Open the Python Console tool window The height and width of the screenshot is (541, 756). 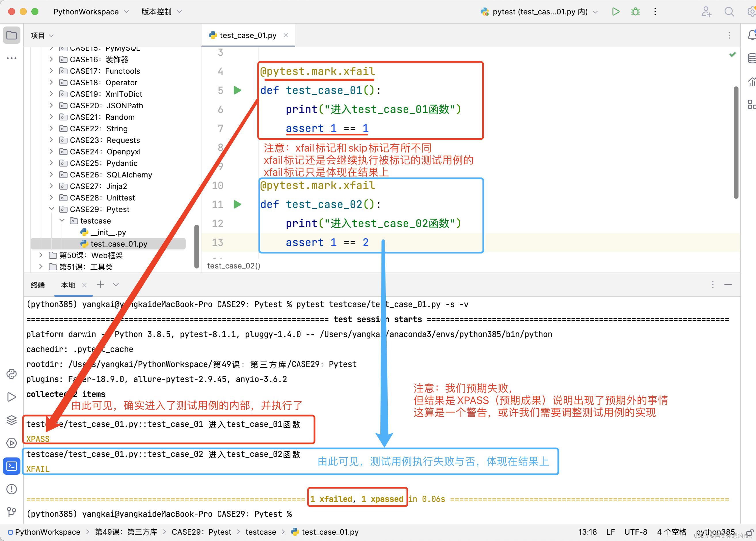tap(12, 374)
